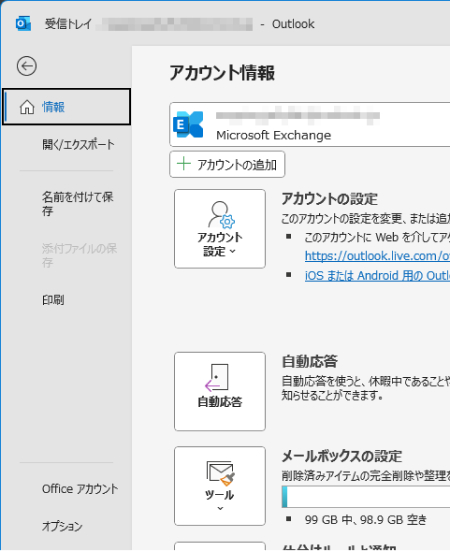Open the 開く/エクスポート menu item
The height and width of the screenshot is (551, 450).
[x=78, y=144]
